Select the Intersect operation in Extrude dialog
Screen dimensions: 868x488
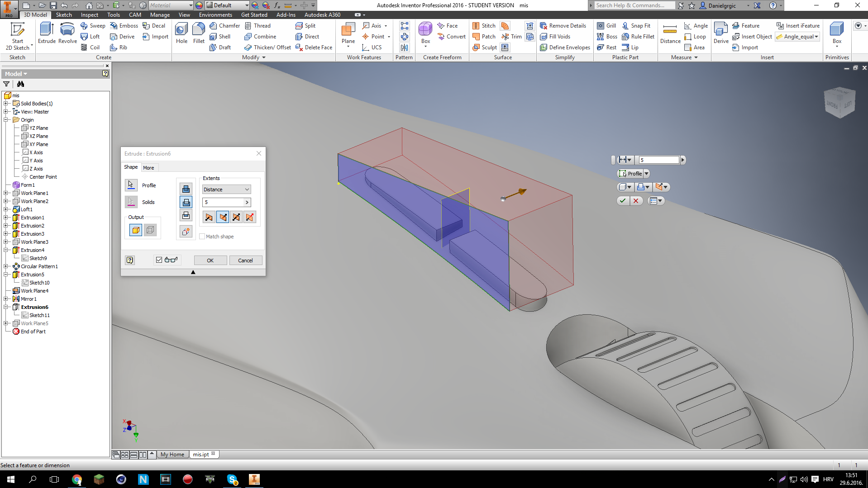pyautogui.click(x=186, y=215)
